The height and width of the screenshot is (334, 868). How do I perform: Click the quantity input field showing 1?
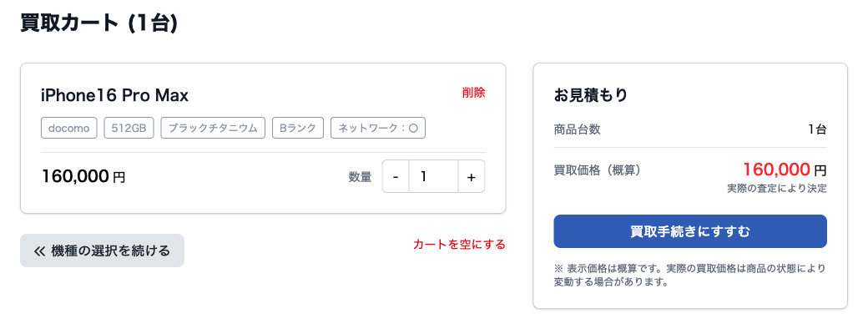click(433, 177)
